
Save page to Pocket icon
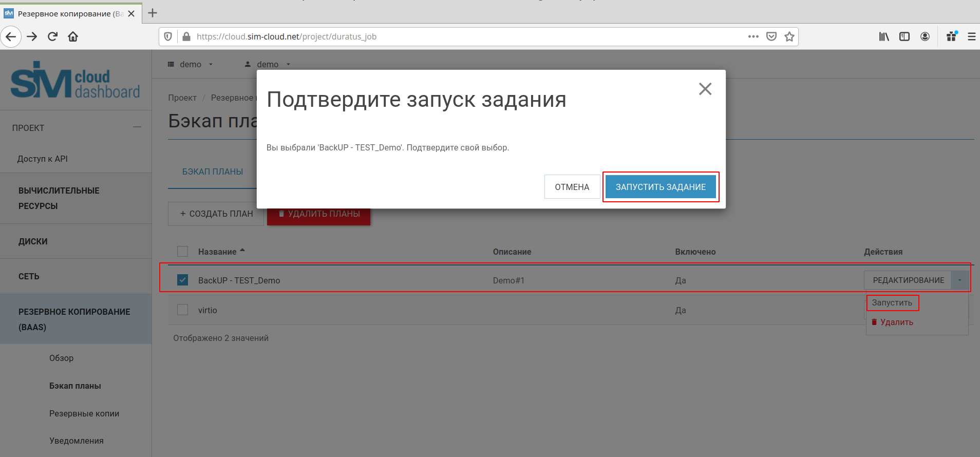coord(771,36)
